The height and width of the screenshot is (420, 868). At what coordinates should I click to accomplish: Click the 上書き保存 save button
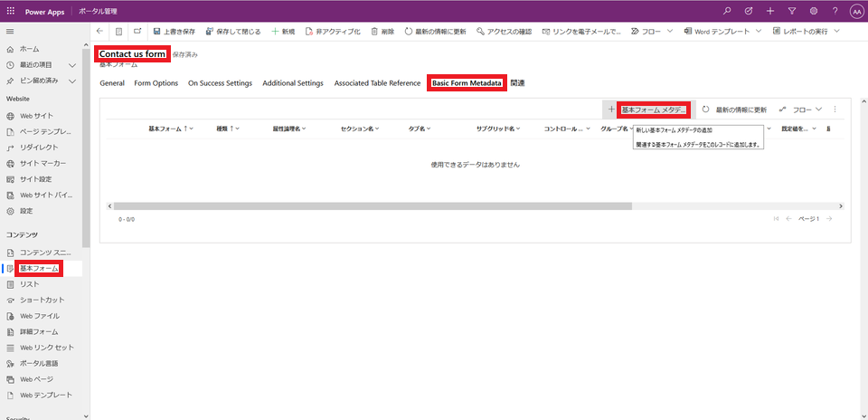point(174,32)
